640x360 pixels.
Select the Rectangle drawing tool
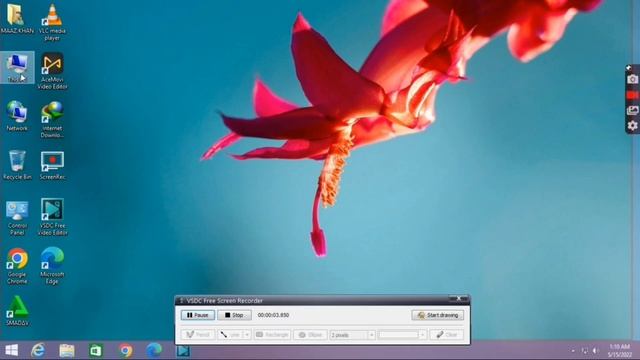pos(272,335)
